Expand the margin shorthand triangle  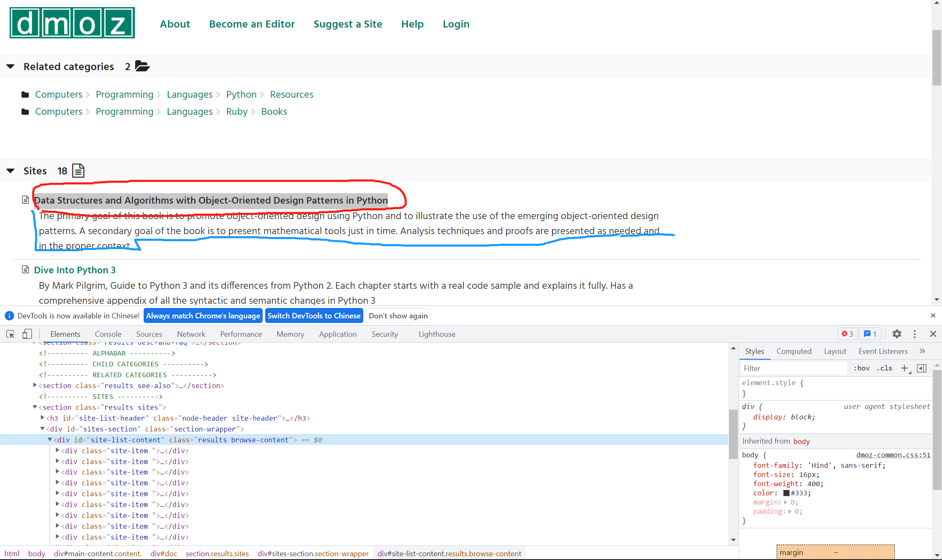[x=786, y=502]
